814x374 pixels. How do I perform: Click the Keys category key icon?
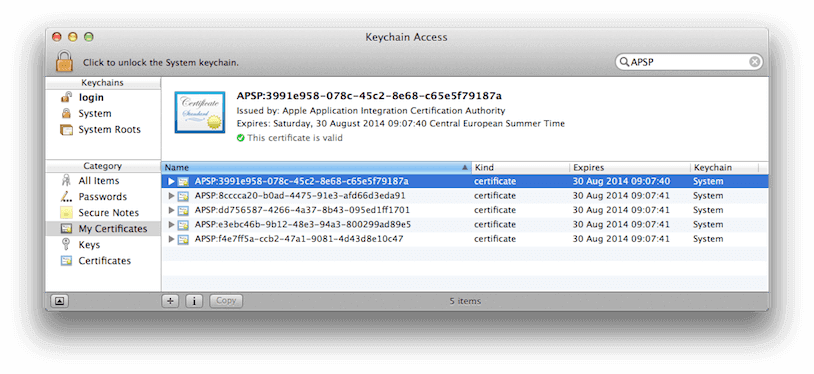coord(66,245)
